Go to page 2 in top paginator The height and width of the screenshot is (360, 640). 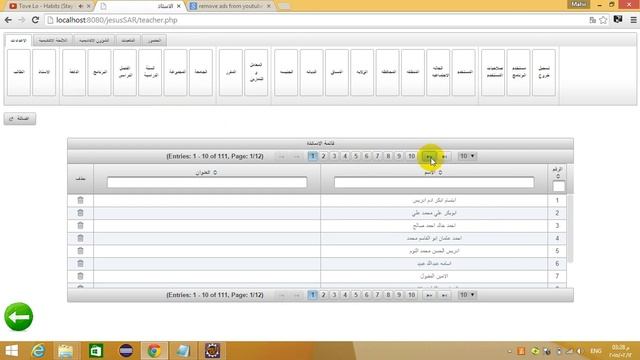[323, 156]
